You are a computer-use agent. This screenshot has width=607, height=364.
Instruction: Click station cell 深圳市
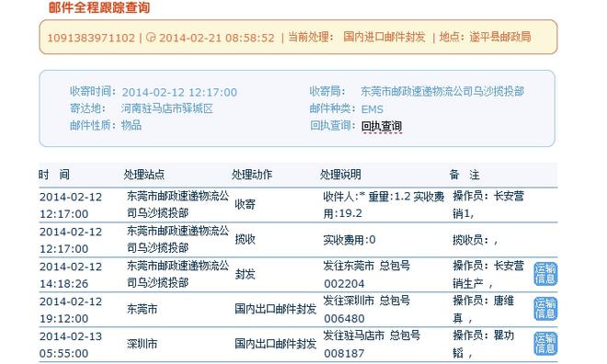(x=142, y=344)
